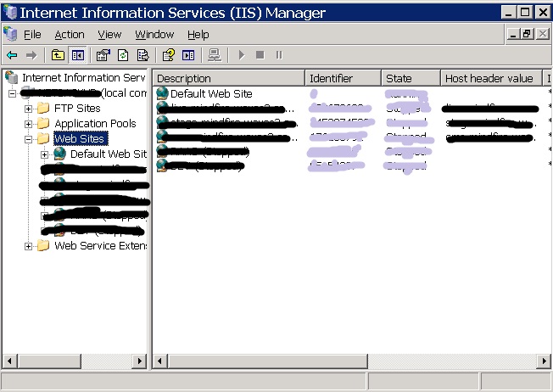The image size is (553, 392).
Task: Maximize the IIS Manager window
Action: (x=525, y=13)
